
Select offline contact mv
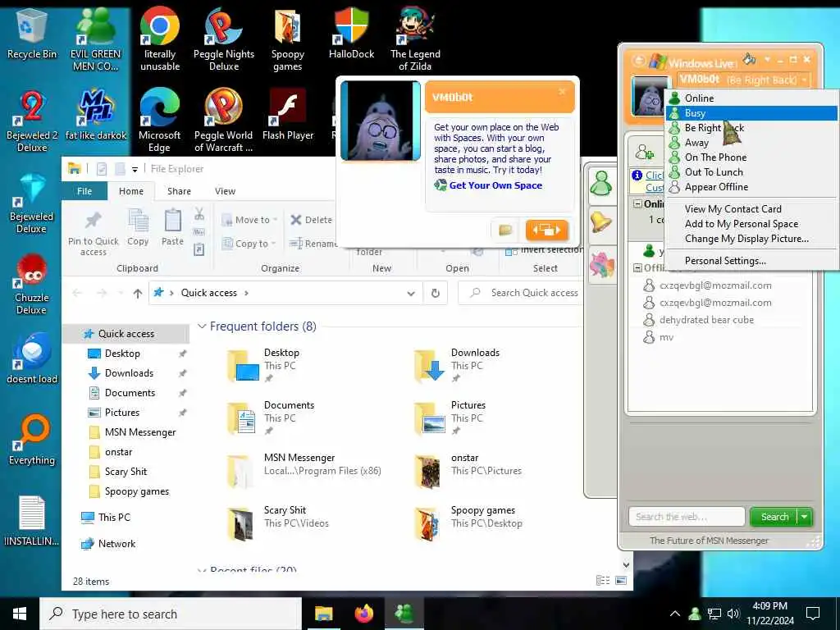[x=666, y=337]
